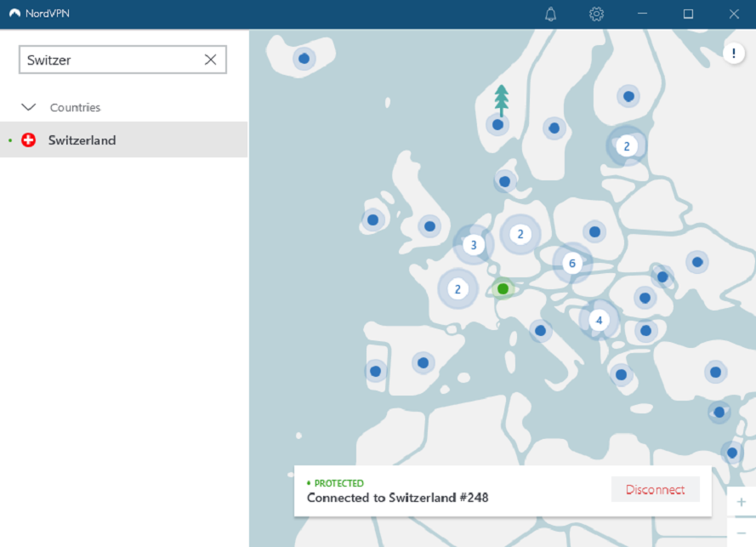Open NordVPN settings gear
Viewport: 756px width, 547px height.
coord(596,14)
